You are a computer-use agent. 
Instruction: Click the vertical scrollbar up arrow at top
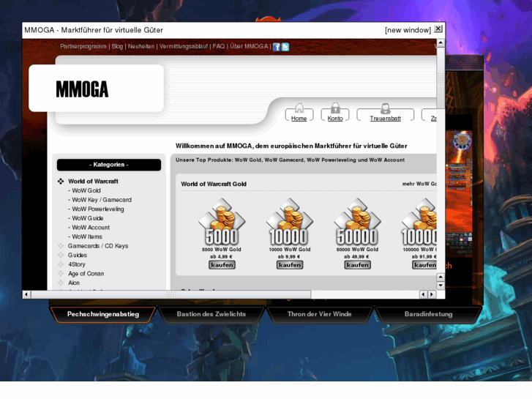(x=441, y=42)
